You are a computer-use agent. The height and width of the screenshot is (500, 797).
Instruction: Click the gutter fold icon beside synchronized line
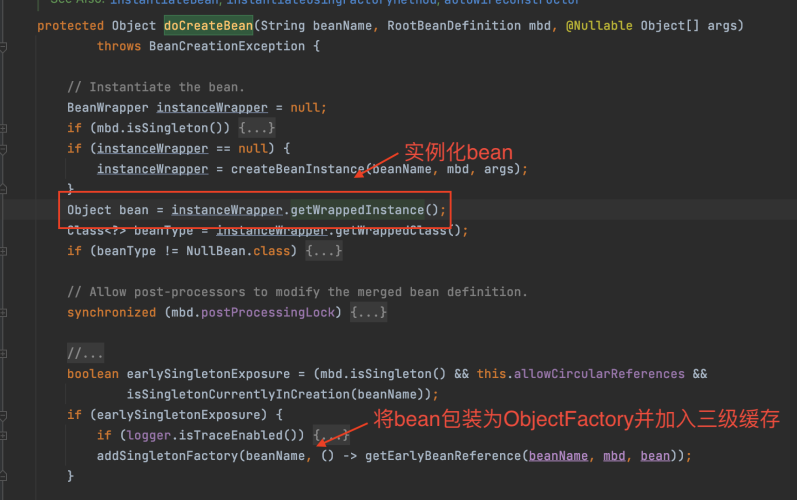tap(4, 312)
